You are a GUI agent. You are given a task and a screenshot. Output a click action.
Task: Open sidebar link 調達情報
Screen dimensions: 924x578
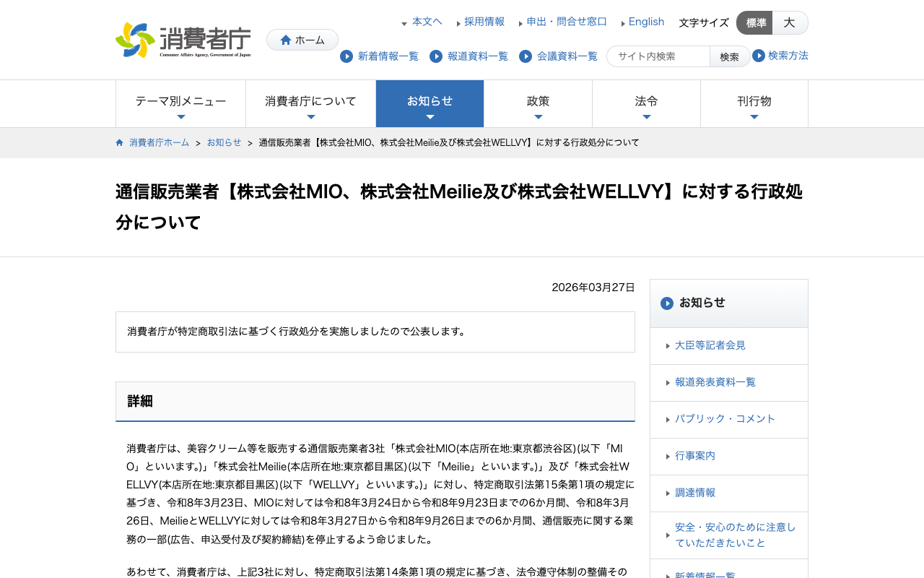point(695,493)
